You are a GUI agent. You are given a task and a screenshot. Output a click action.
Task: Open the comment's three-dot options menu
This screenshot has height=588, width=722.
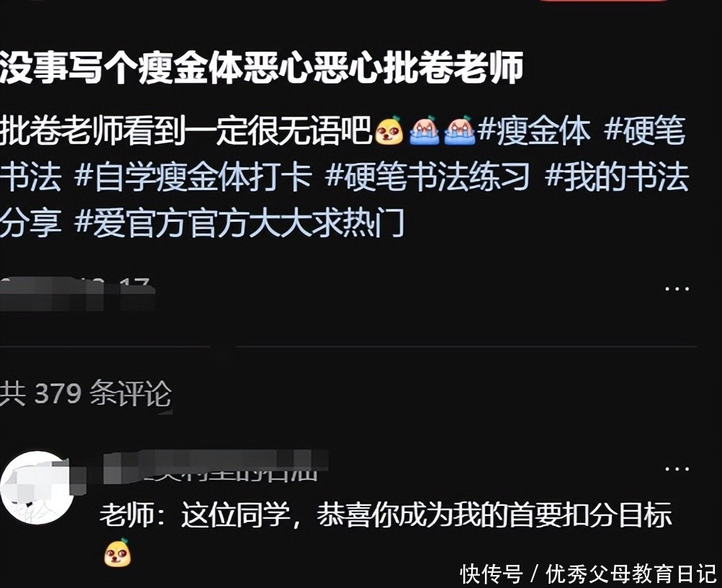click(677, 468)
